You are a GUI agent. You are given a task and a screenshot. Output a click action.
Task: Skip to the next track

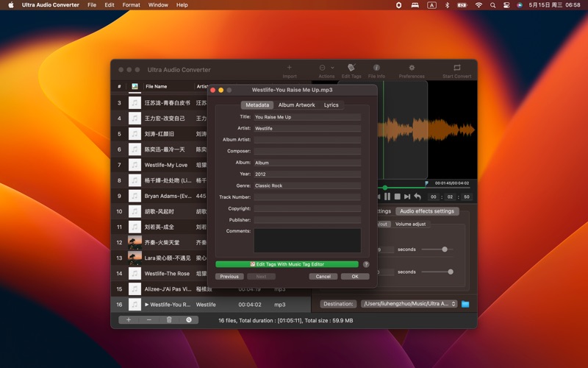407,197
